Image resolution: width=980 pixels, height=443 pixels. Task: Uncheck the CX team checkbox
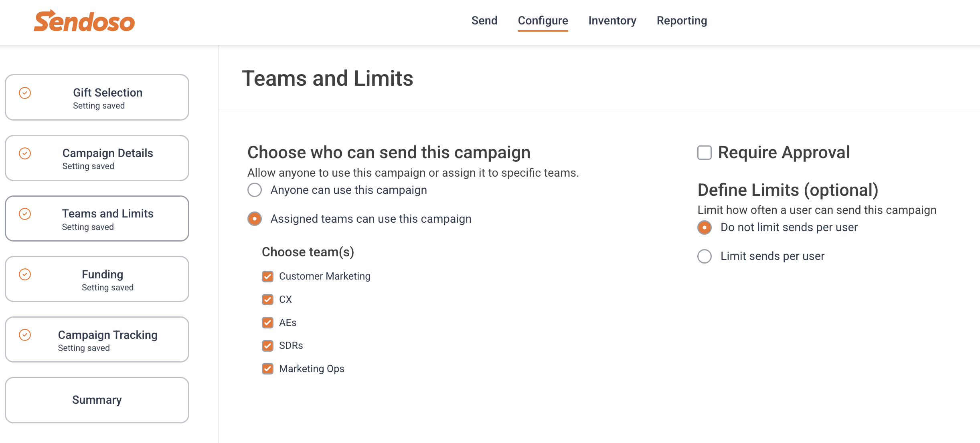point(268,300)
